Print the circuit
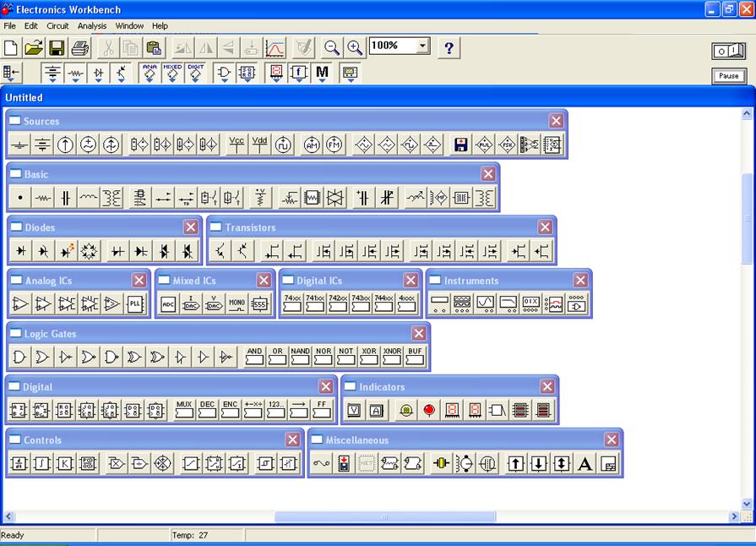Viewport: 756px width, 546px height. pyautogui.click(x=79, y=47)
